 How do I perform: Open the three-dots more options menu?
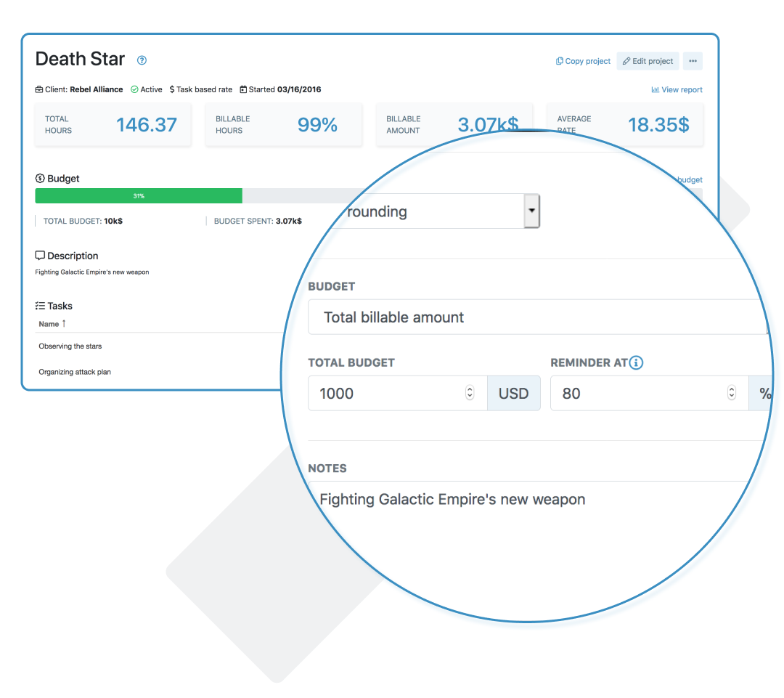[693, 61]
